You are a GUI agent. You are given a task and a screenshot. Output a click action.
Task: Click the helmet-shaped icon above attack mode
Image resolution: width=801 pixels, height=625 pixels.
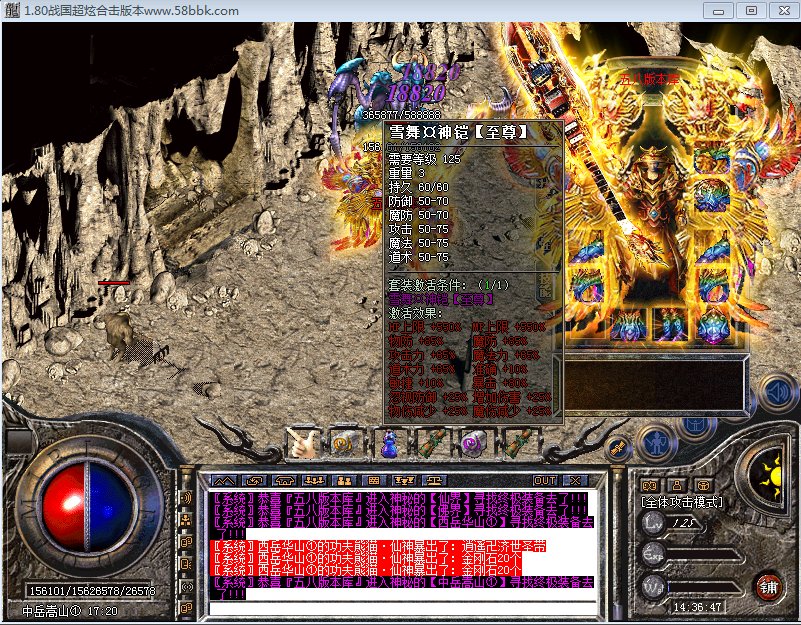pyautogui.click(x=704, y=485)
